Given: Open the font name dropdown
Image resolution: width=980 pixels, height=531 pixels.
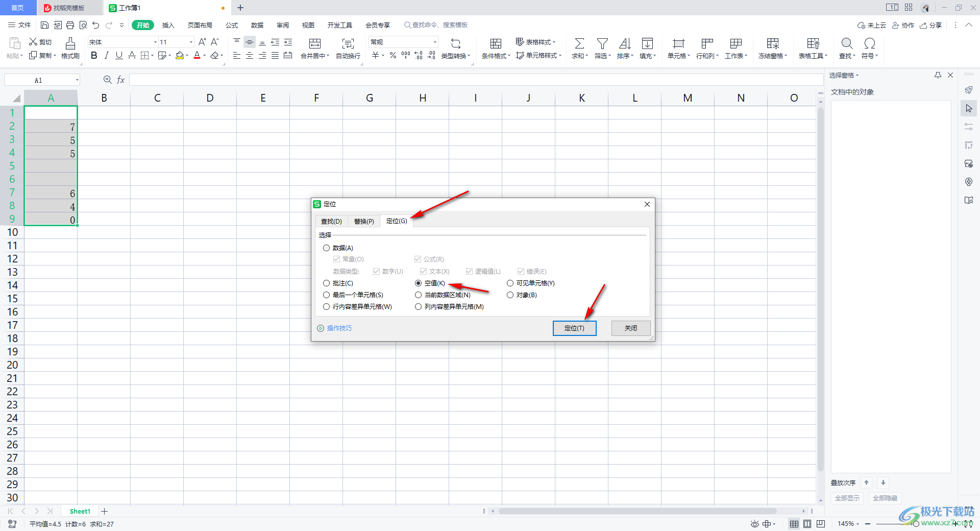Looking at the screenshot, I should point(155,42).
